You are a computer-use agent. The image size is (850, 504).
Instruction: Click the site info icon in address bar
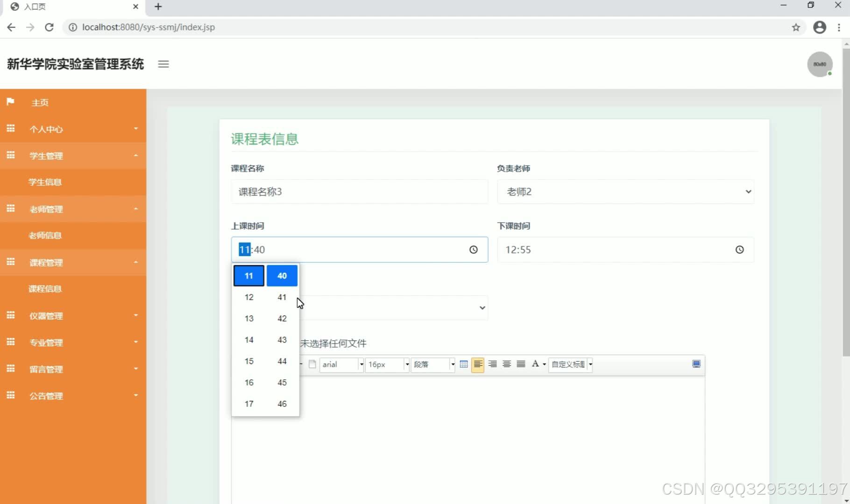73,27
